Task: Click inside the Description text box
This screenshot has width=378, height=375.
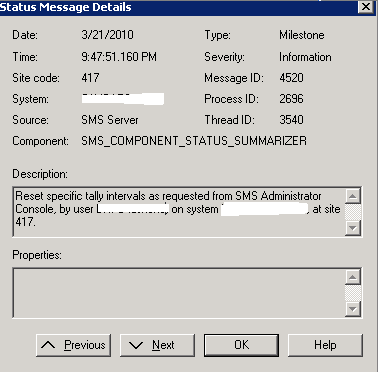Action: (x=178, y=212)
